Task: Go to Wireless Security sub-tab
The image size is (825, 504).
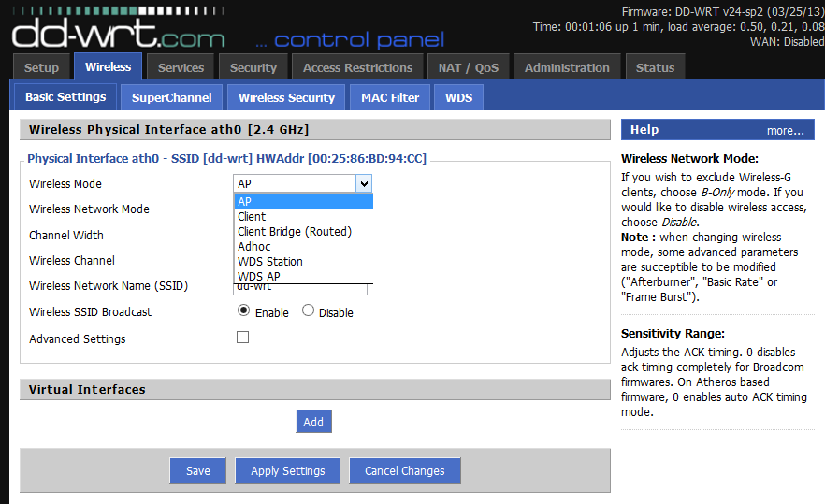Action: tap(286, 97)
